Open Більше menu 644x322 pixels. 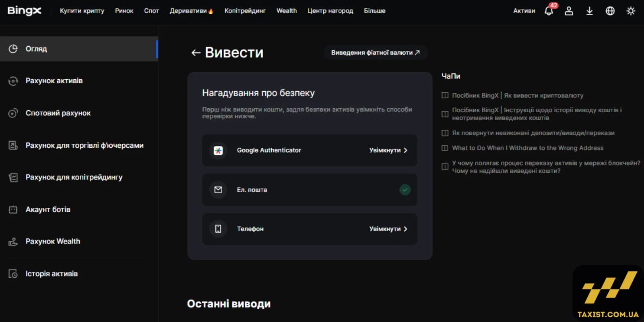pyautogui.click(x=375, y=11)
